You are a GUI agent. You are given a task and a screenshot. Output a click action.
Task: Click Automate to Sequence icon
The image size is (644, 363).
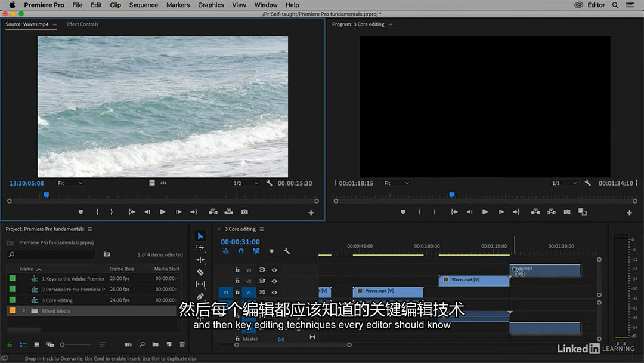[x=129, y=344]
